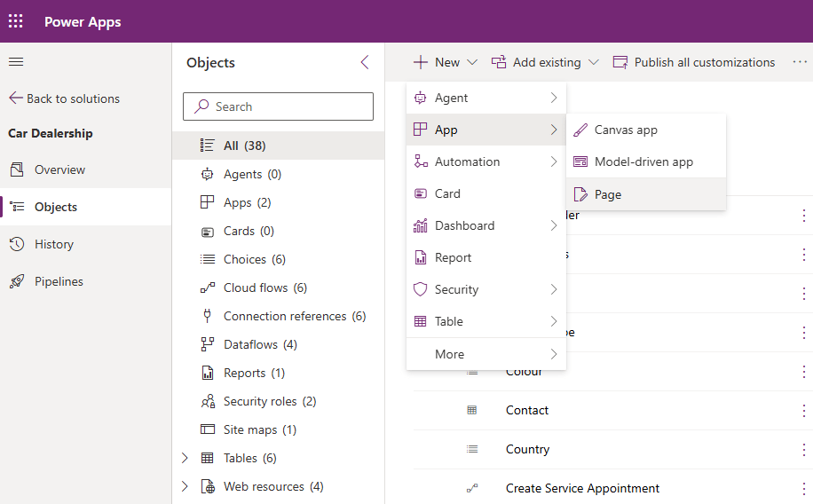This screenshot has width=813, height=504.
Task: Select Page from the App submenu
Action: [x=608, y=194]
